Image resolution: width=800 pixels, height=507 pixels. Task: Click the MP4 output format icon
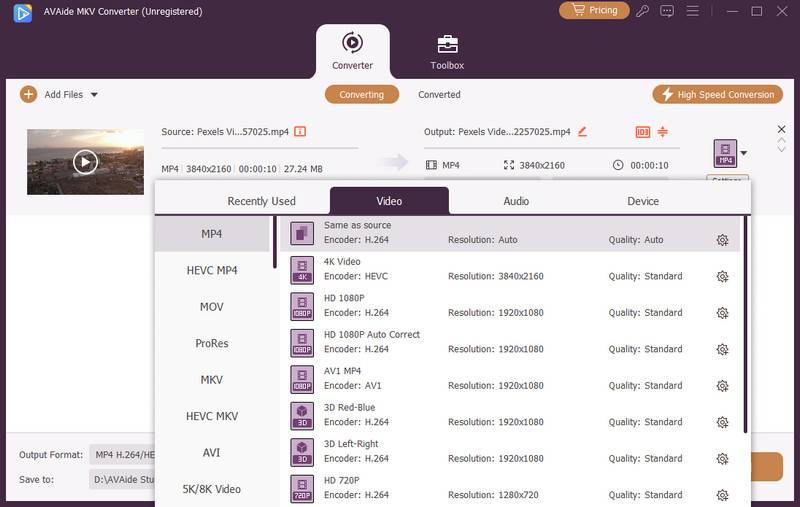click(726, 153)
